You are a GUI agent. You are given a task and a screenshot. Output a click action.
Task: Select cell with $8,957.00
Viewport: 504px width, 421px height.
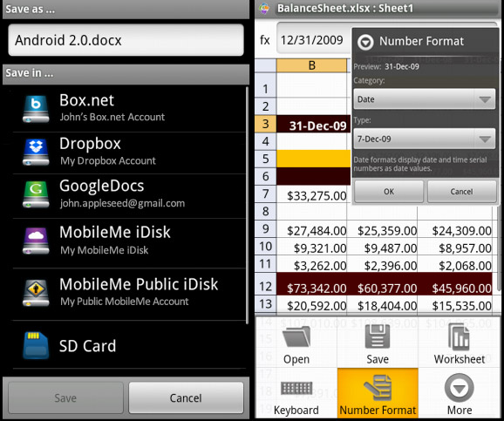coord(455,248)
